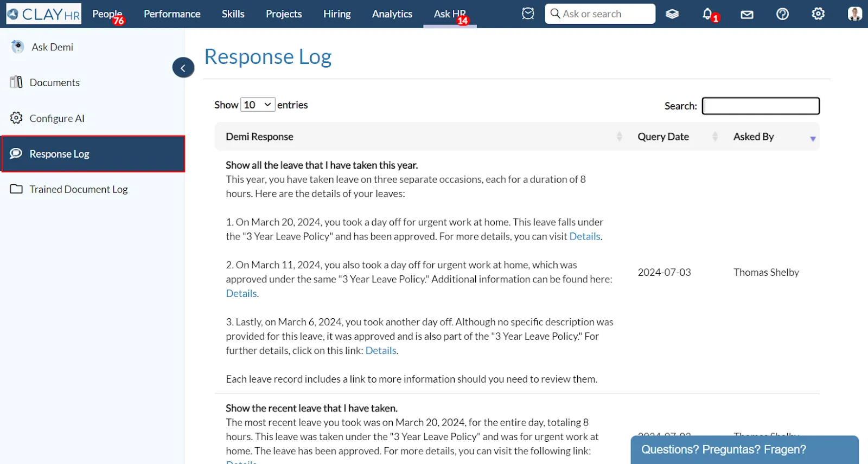Click the Configure AI gear icon

pyautogui.click(x=16, y=118)
